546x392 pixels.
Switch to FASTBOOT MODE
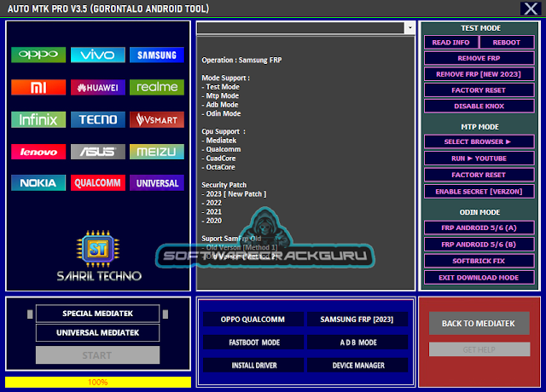[x=253, y=343]
